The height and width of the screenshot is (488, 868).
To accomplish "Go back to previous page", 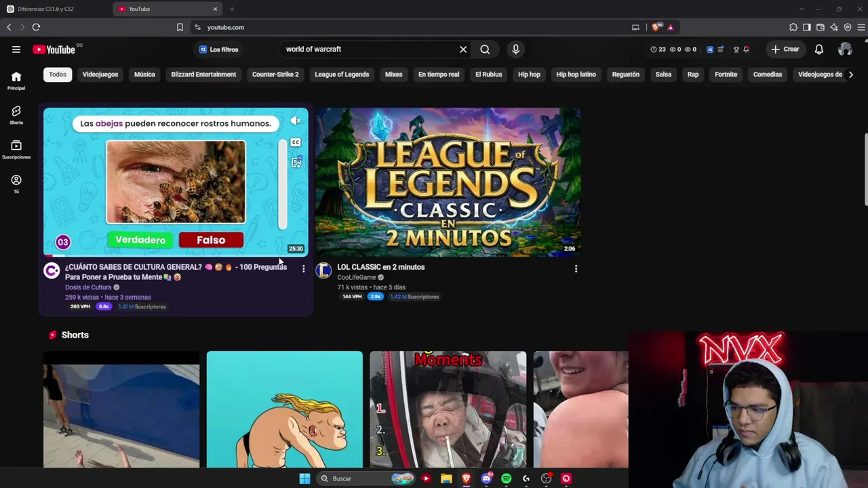I will pyautogui.click(x=9, y=27).
